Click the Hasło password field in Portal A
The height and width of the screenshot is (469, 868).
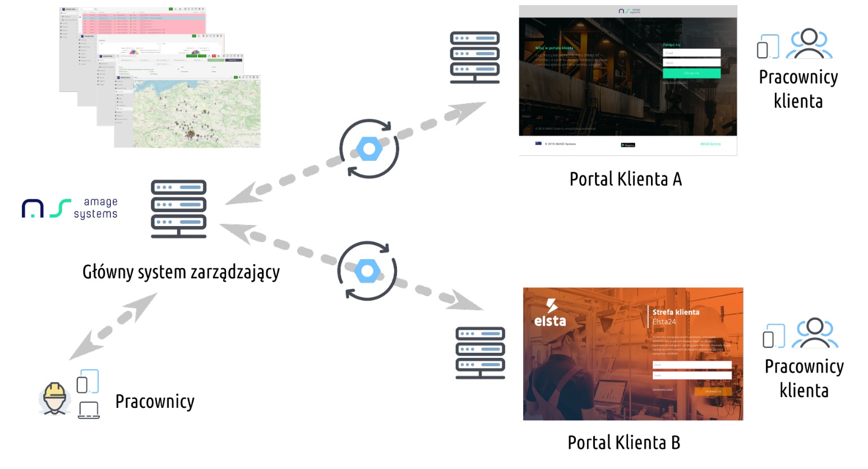pyautogui.click(x=692, y=63)
